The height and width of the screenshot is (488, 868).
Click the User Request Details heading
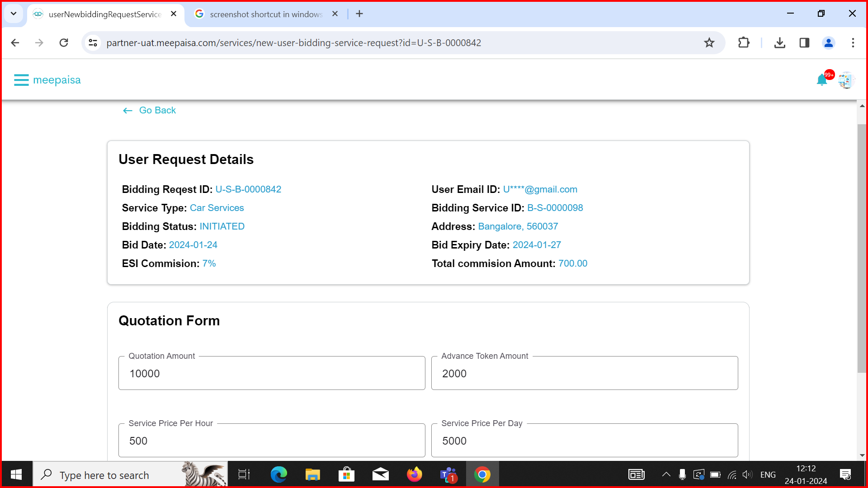point(186,160)
